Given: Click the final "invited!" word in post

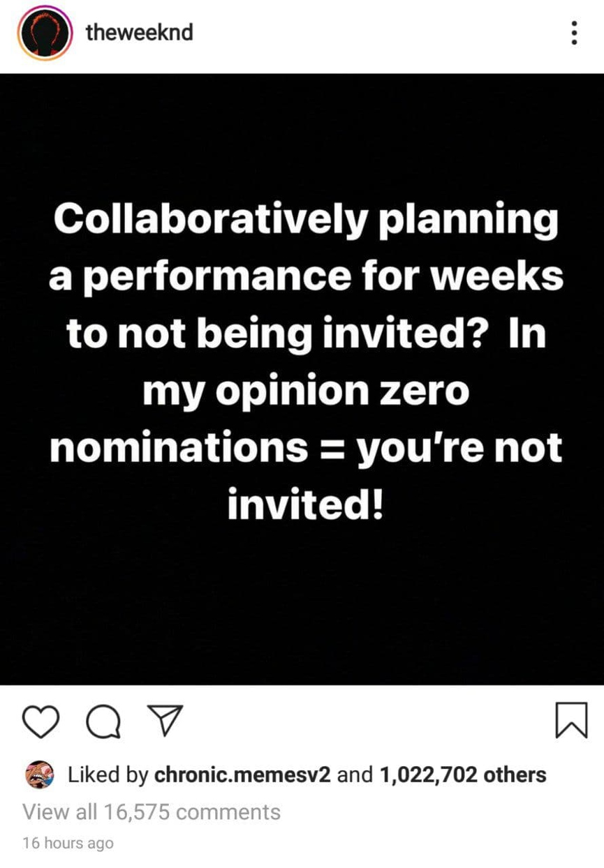Looking at the screenshot, I should (x=306, y=504).
